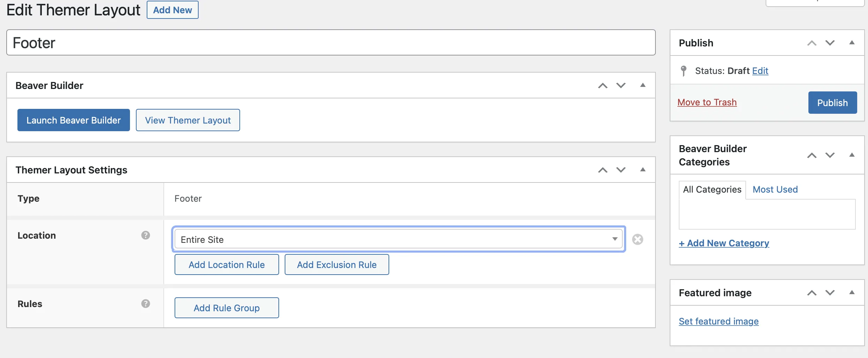Image resolution: width=868 pixels, height=358 pixels.
Task: Move Themer Layout Settings panel up
Action: click(x=602, y=170)
